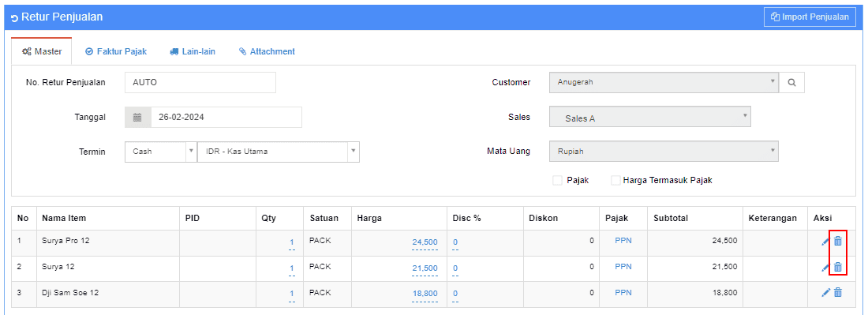Screen dimensions: 868x315
Task: Click the customer search magnifier icon
Action: click(791, 82)
